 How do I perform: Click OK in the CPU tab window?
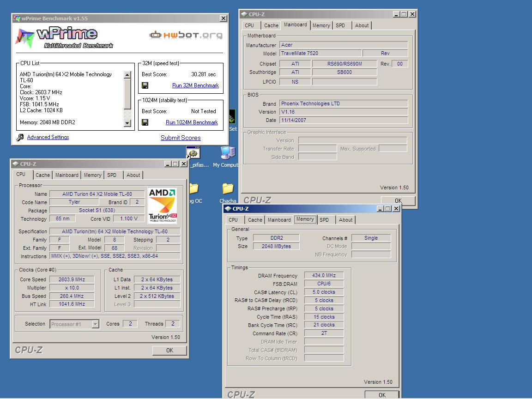tap(169, 351)
